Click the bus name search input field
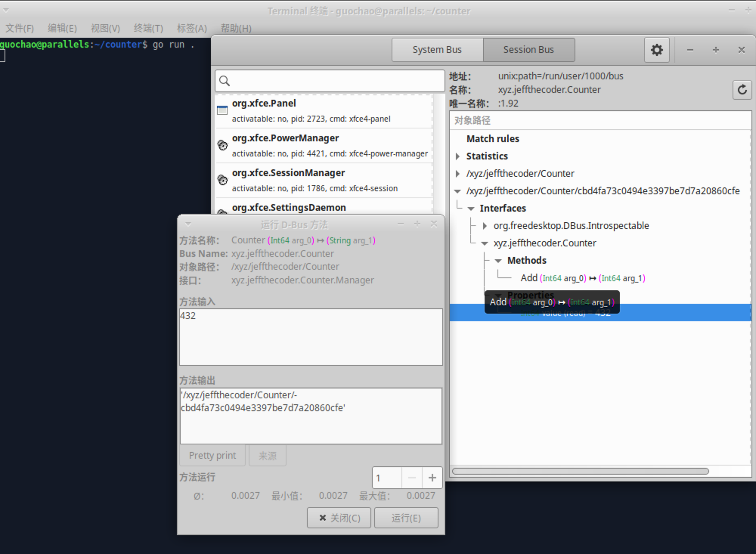This screenshot has width=756, height=554. [330, 81]
